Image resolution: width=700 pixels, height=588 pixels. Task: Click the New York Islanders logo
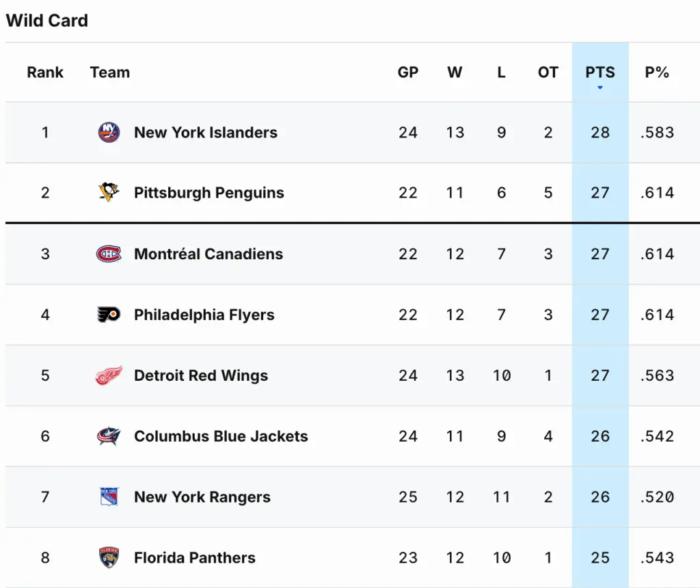coord(109,132)
